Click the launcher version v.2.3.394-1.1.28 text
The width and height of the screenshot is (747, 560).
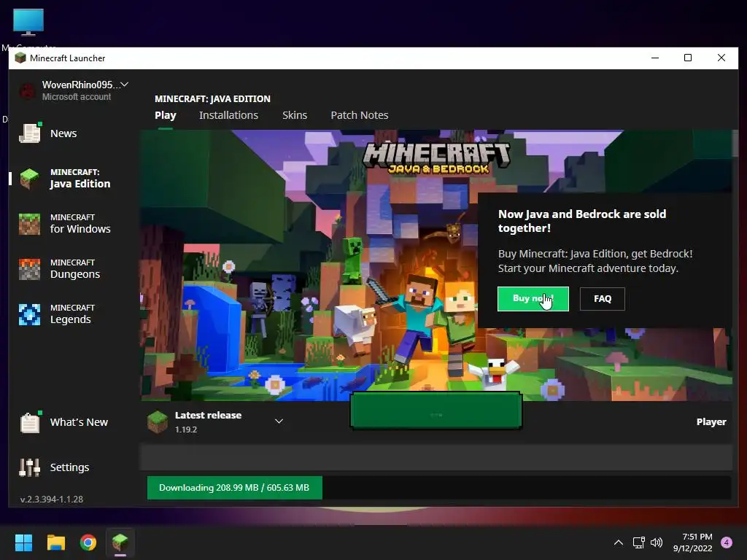52,499
